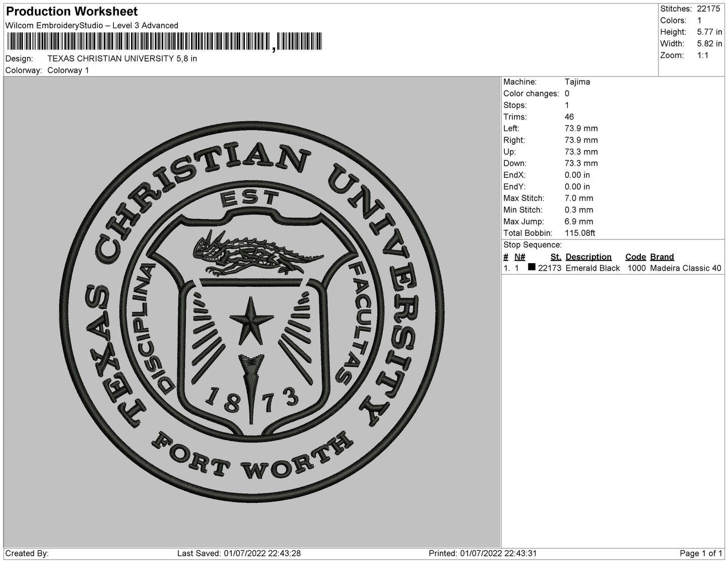Click the Code column header

coord(635,257)
